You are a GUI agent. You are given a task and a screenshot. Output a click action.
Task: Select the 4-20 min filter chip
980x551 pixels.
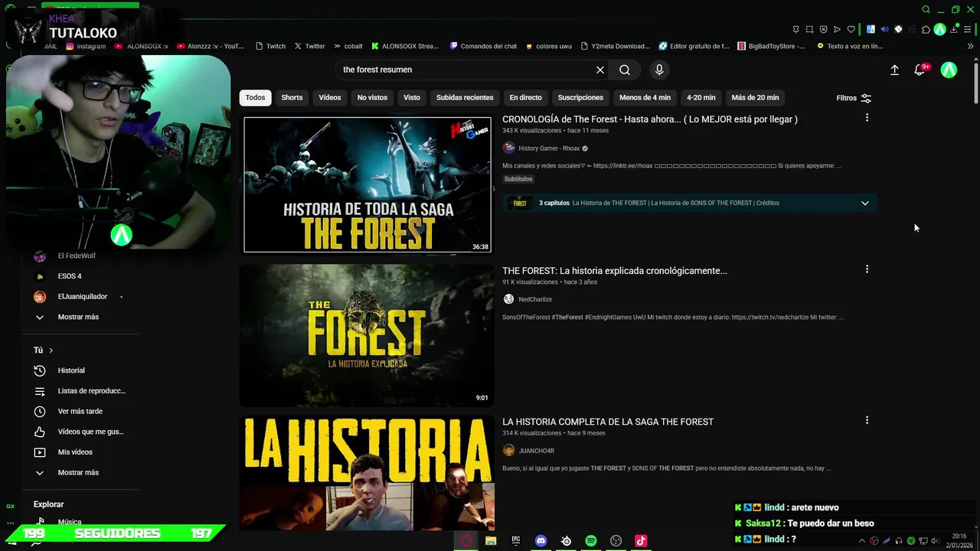[x=701, y=98]
